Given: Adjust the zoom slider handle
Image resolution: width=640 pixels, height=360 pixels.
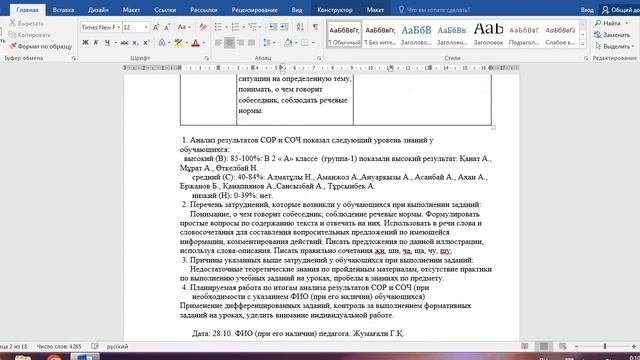Looking at the screenshot, I should [605, 346].
